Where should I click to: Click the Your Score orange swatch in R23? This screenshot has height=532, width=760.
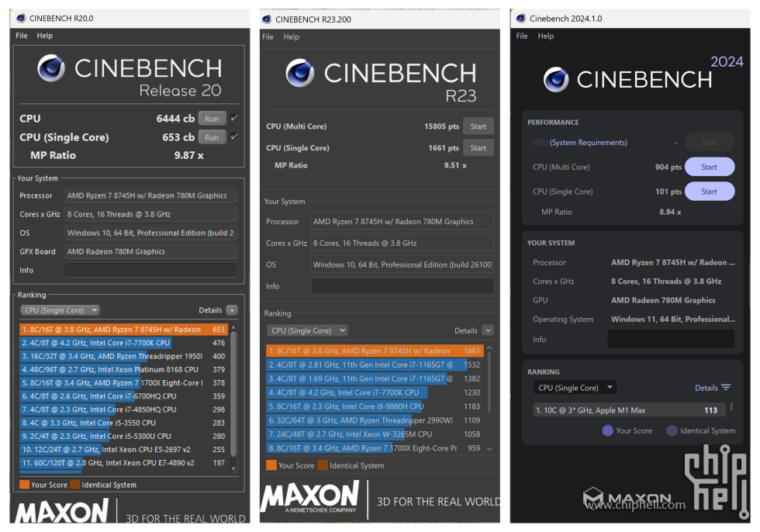click(x=271, y=465)
